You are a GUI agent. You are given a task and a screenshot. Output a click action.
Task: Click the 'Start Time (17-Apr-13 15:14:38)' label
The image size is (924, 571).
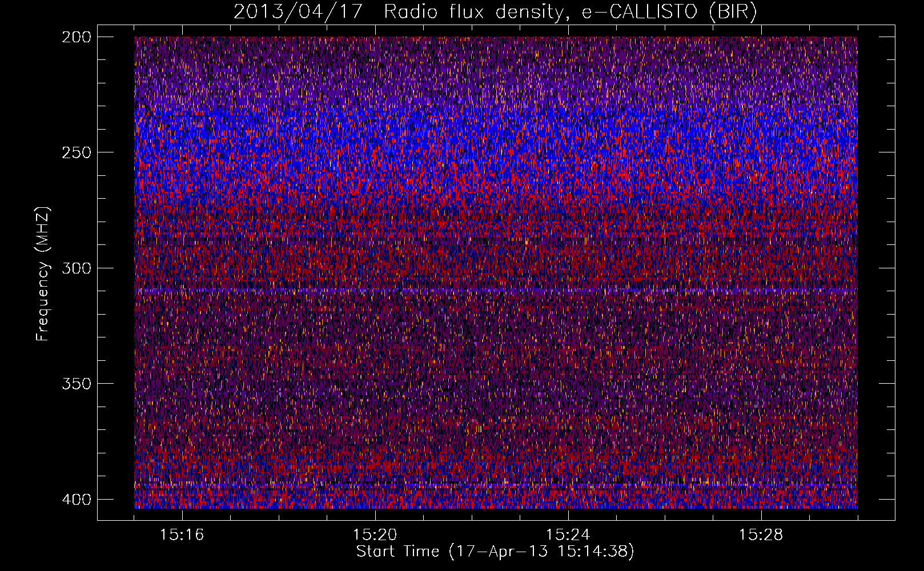[x=495, y=552]
